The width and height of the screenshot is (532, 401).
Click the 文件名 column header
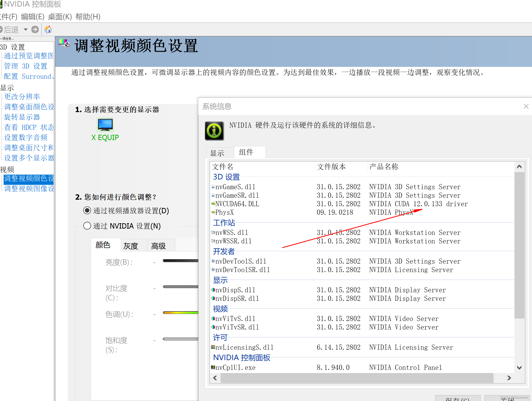262,167
